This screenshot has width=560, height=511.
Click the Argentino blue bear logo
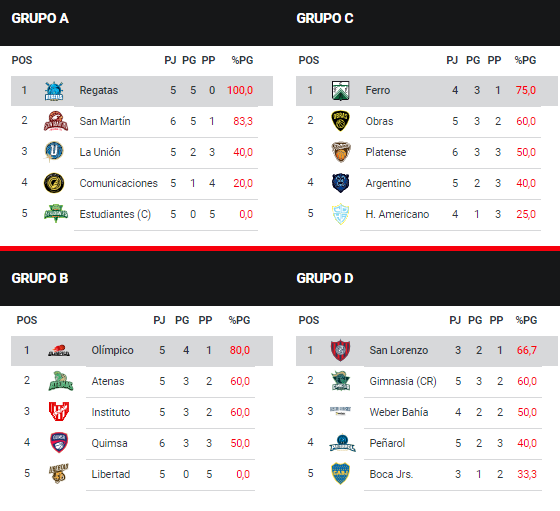click(340, 183)
